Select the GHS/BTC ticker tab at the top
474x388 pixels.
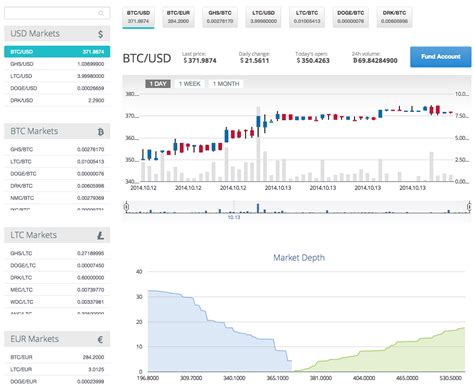pos(220,17)
